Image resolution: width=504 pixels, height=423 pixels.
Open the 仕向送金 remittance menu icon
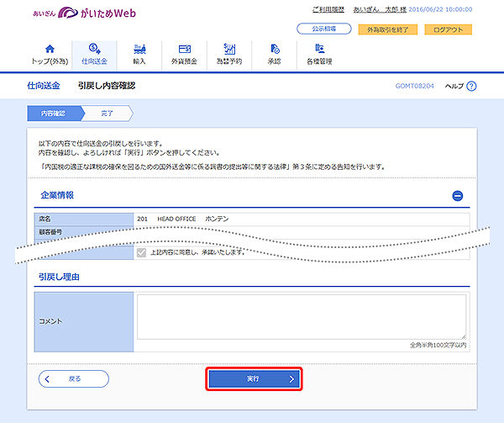tap(95, 49)
